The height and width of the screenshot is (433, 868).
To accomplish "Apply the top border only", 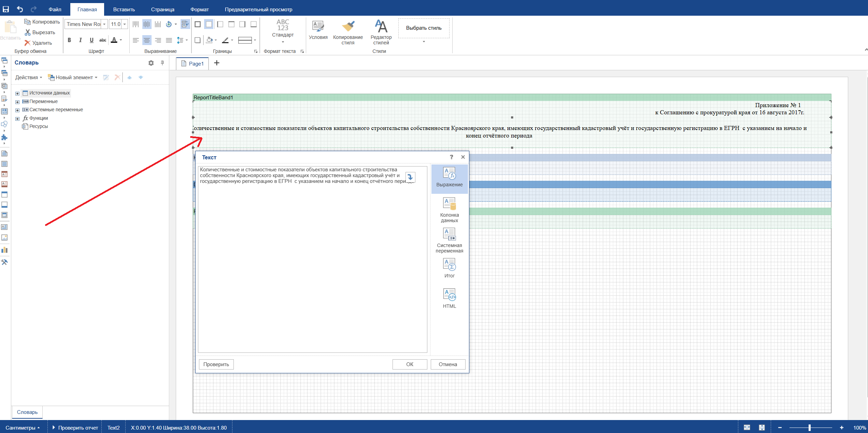I will [231, 24].
